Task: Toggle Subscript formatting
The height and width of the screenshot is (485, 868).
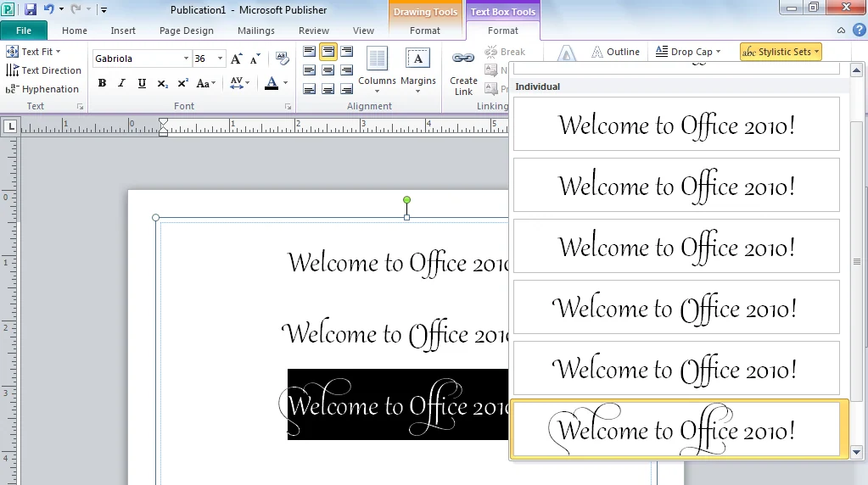Action: point(162,83)
